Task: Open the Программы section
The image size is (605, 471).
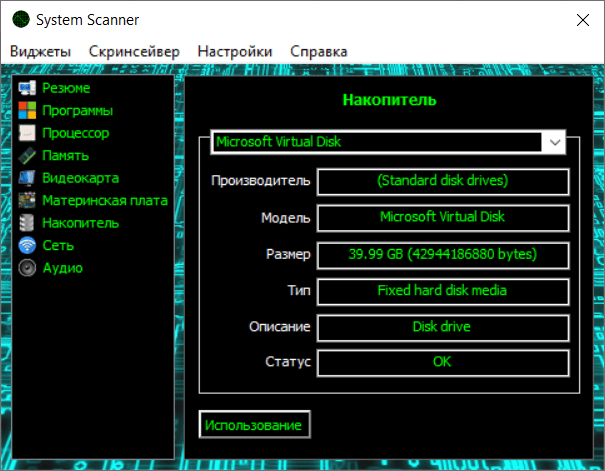Action: coord(78,111)
